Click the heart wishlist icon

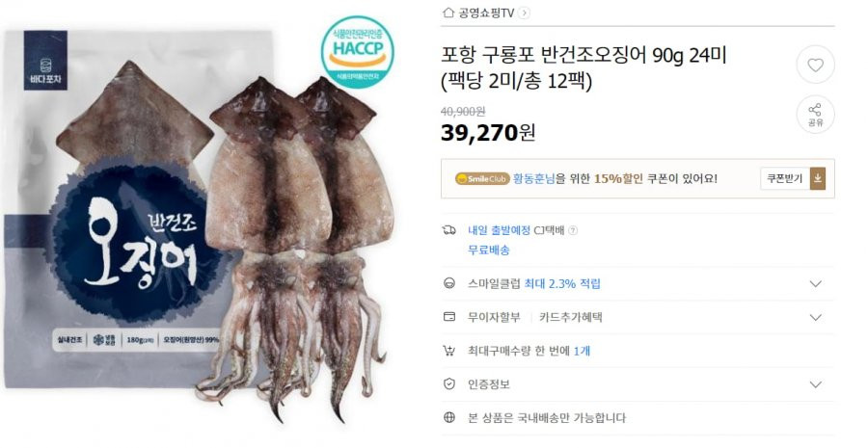coord(815,65)
